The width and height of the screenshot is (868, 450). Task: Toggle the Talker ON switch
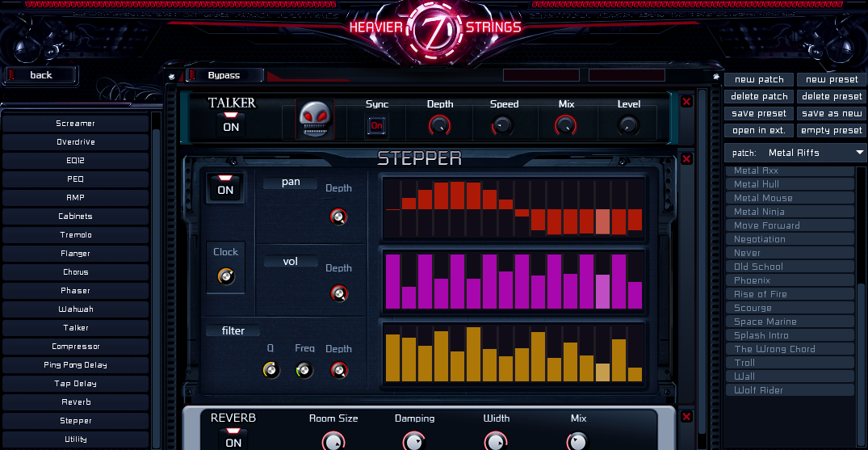click(231, 124)
